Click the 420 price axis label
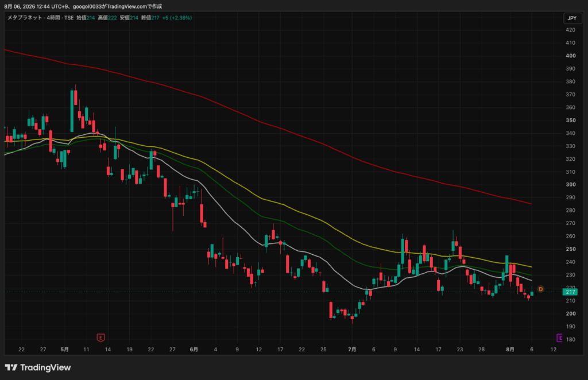 (x=571, y=30)
